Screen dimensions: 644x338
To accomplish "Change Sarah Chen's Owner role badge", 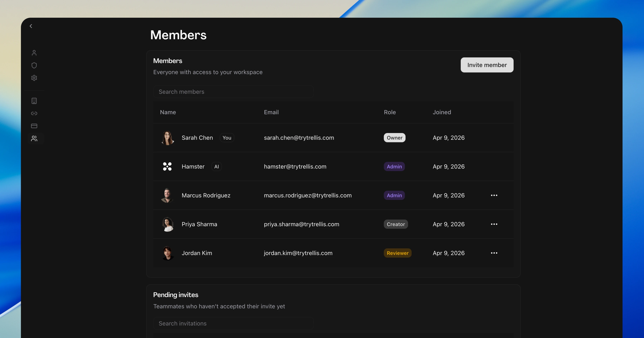I will pos(394,138).
